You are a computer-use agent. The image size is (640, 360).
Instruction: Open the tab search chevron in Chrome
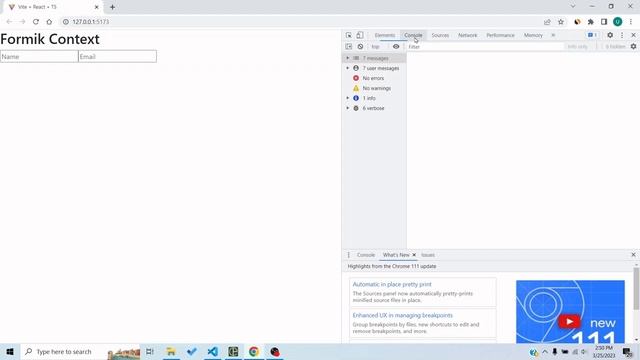pyautogui.click(x=573, y=7)
